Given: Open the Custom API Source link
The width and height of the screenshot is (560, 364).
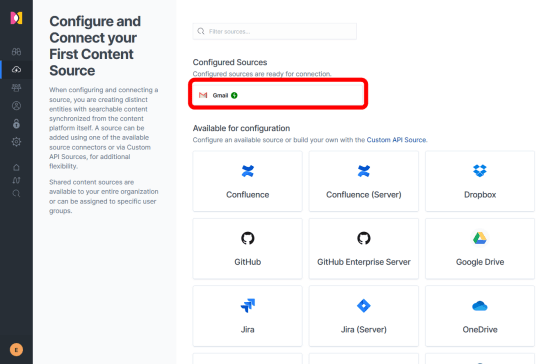Looking at the screenshot, I should click(x=396, y=140).
